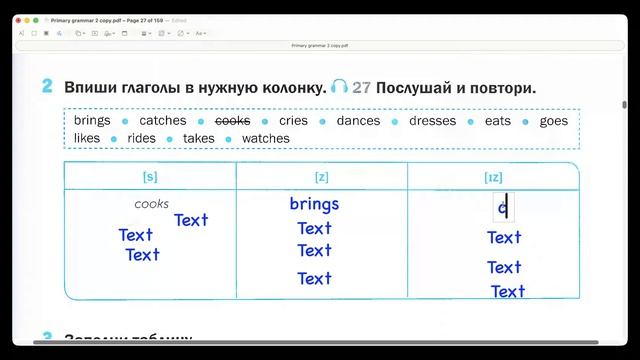Image resolution: width=640 pixels, height=360 pixels.
Task: Click the headphones audio icon near 27
Action: pos(339,86)
